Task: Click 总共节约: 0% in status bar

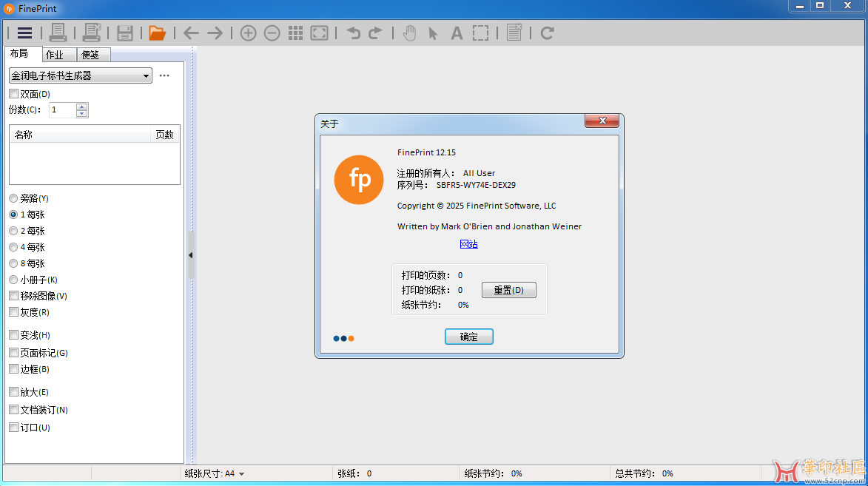Action: click(645, 474)
